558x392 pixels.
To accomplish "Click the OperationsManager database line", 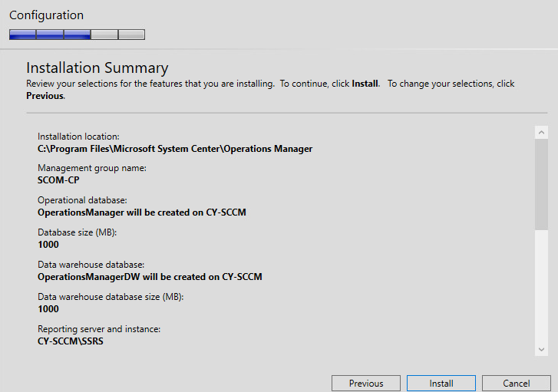I will [x=142, y=212].
